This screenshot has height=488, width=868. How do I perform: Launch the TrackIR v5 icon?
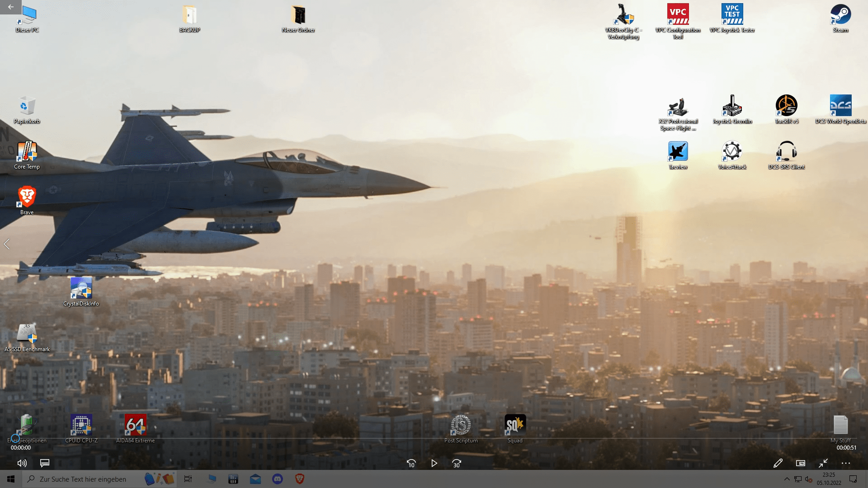pyautogui.click(x=786, y=110)
